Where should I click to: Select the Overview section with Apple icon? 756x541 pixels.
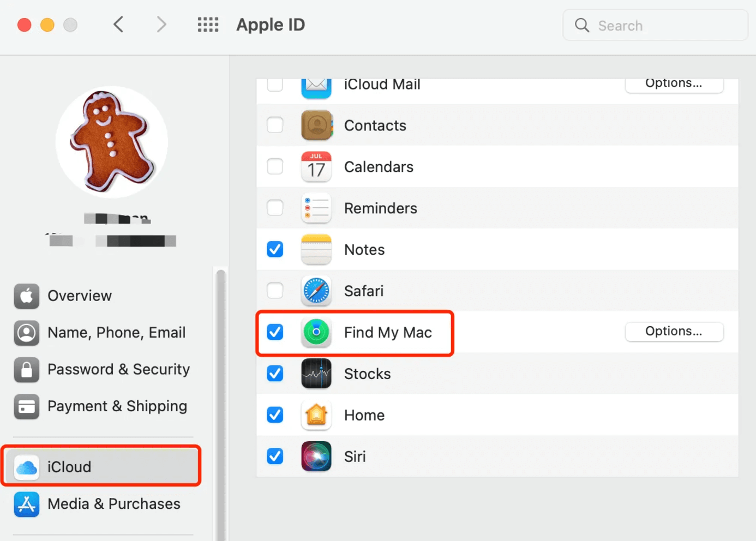[80, 296]
